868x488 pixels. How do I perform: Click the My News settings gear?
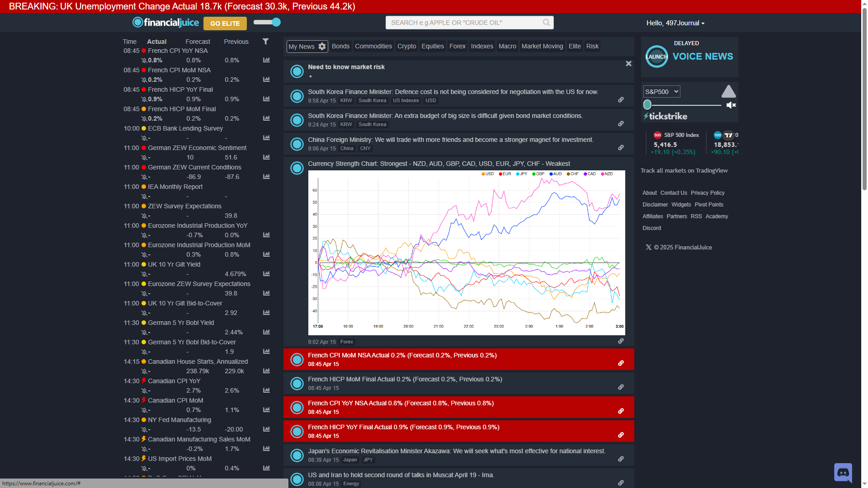(x=322, y=47)
